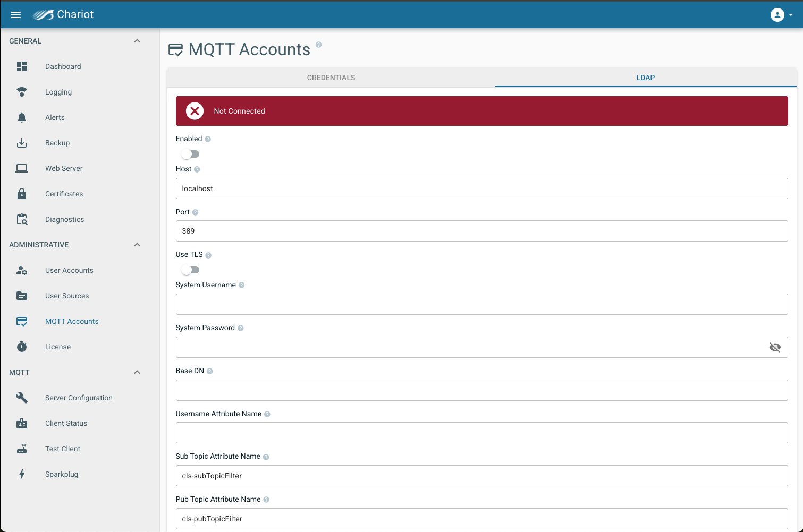Collapse the MQTT sidebar section
Screen dimensions: 803x532
click(137, 372)
